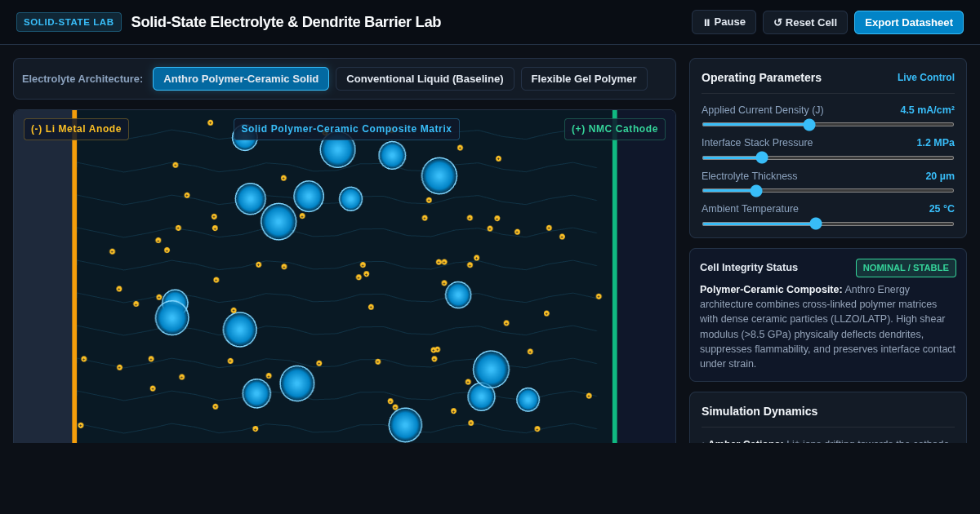Click the Solid Polymer-Ceramic Composite Matrix label
The width and height of the screenshot is (980, 514).
[346, 129]
